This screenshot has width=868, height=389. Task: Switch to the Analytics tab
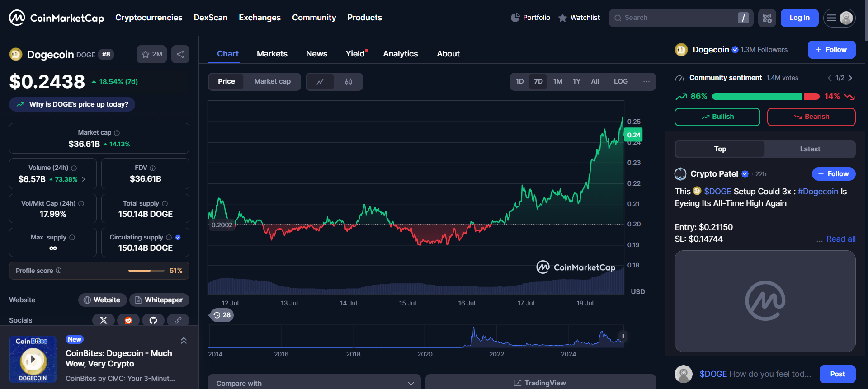[401, 54]
